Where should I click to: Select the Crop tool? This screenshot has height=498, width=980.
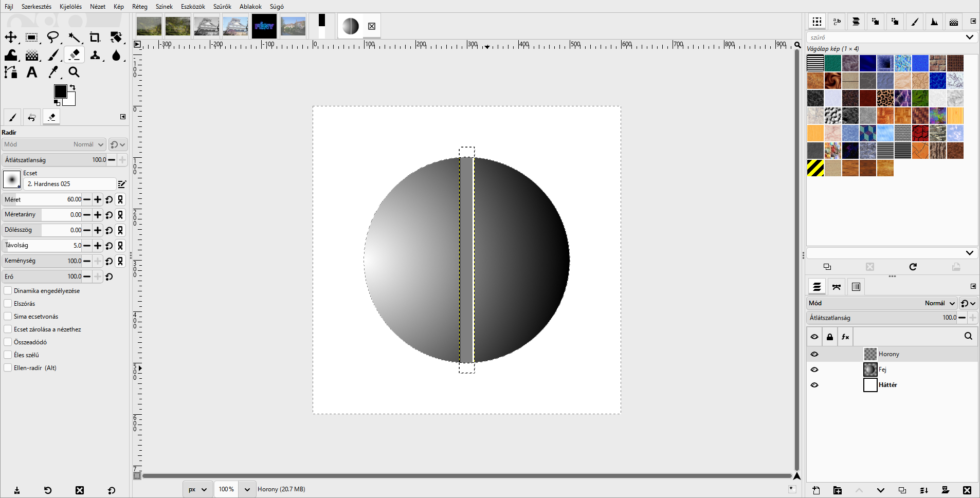click(x=95, y=37)
